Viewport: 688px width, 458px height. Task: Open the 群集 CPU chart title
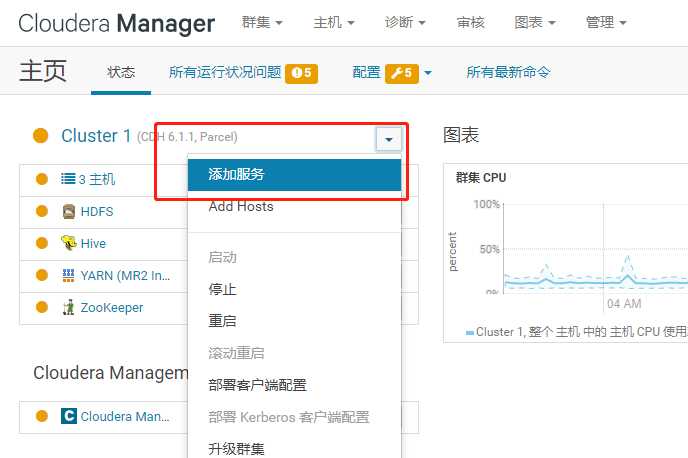click(481, 178)
